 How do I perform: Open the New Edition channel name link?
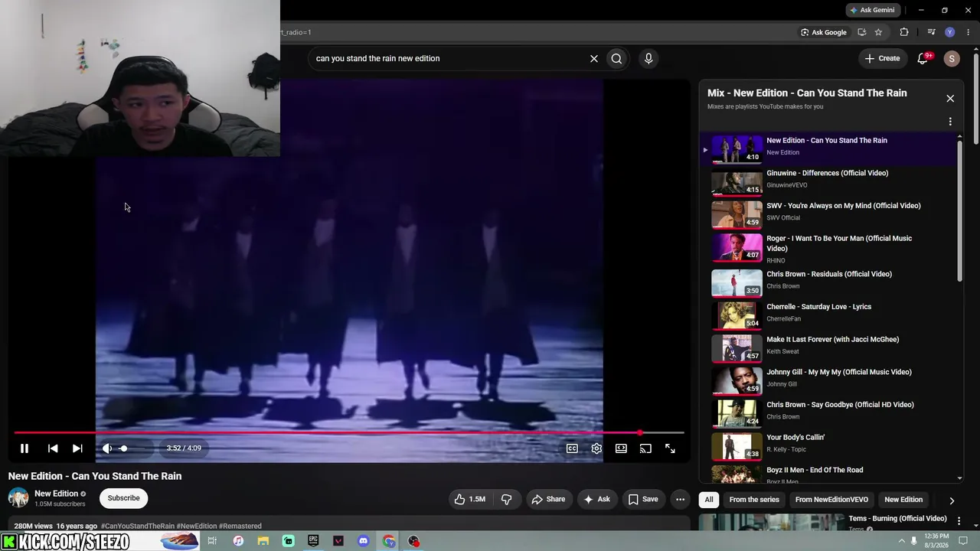tap(57, 494)
